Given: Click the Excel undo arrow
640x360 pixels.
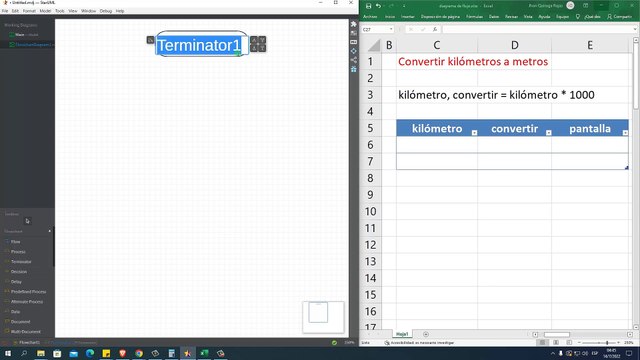Looking at the screenshot, I should pyautogui.click(x=378, y=6).
